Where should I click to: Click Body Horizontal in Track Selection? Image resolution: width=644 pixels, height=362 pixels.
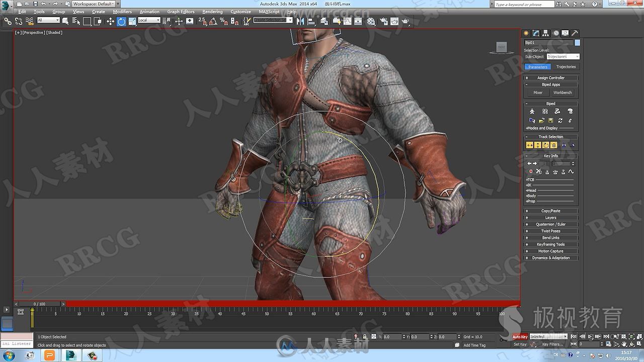[x=529, y=145]
